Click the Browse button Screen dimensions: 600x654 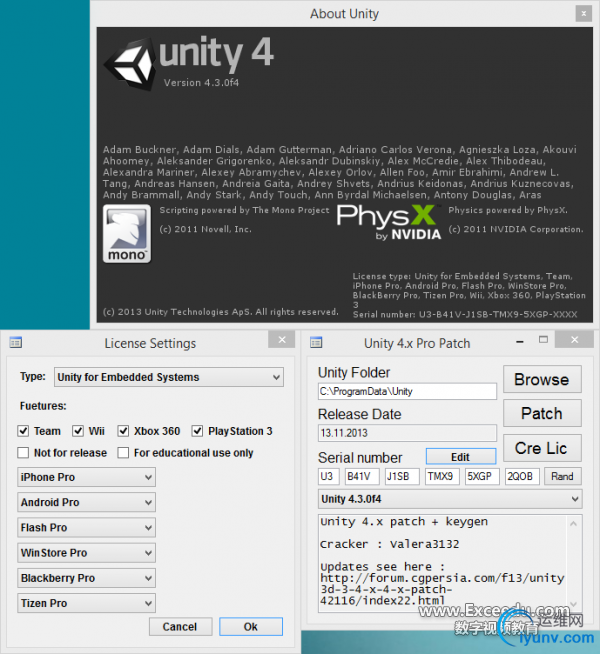(x=542, y=379)
